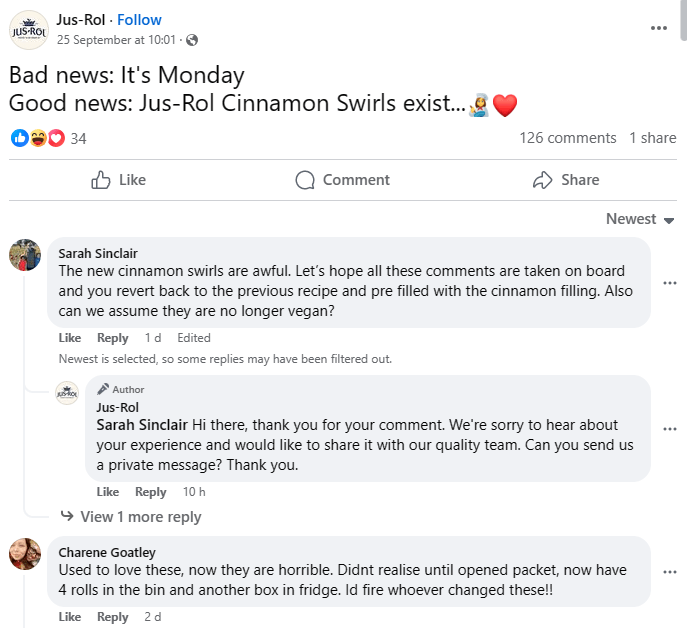View the 1 share count
This screenshot has width=687, height=628.
[652, 138]
